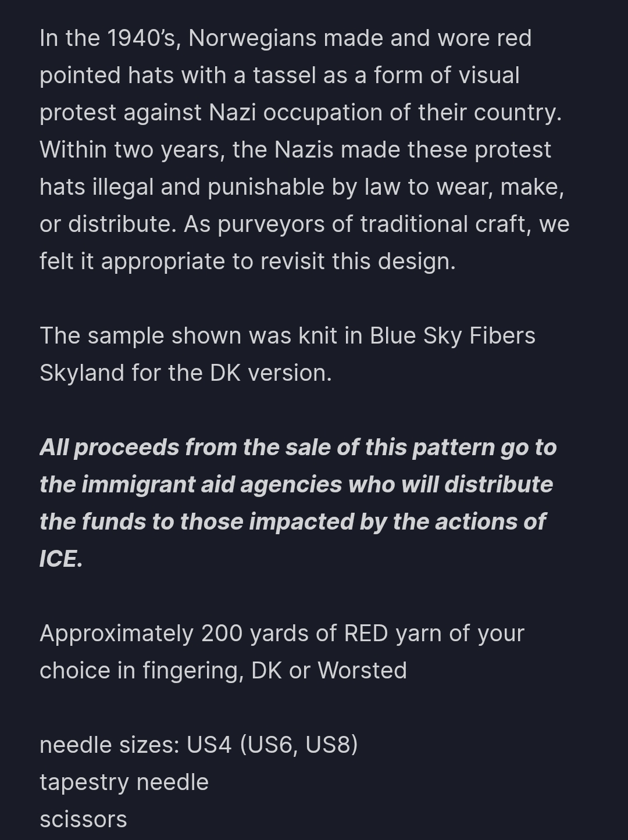Click the phrase "traditional craft"
Screen dimensions: 628x840
click(443, 224)
